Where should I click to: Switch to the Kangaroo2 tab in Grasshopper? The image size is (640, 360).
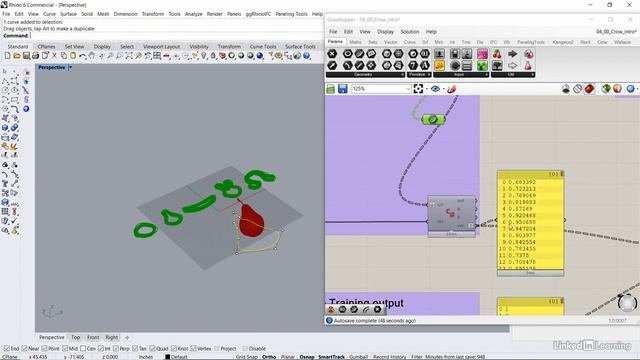563,42
